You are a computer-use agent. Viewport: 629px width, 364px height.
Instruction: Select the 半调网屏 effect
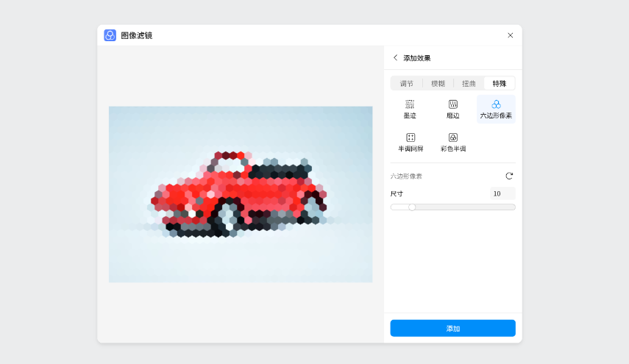410,143
